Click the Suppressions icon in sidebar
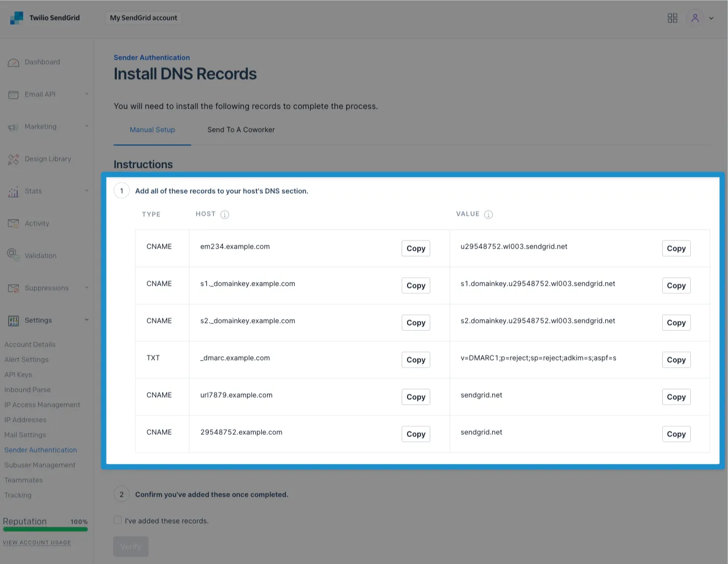This screenshot has width=728, height=564. (x=13, y=288)
